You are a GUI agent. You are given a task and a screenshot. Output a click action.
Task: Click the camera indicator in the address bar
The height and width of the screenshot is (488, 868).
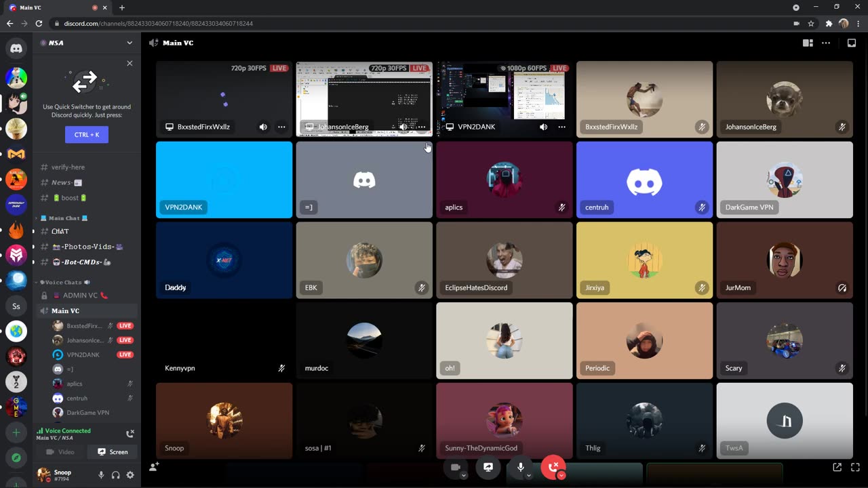pos(796,24)
